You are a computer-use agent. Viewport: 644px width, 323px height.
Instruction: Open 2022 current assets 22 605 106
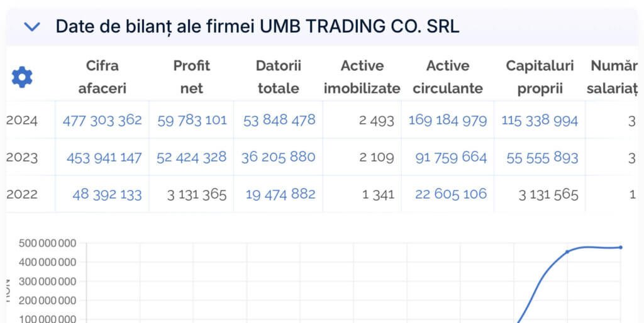pyautogui.click(x=451, y=194)
